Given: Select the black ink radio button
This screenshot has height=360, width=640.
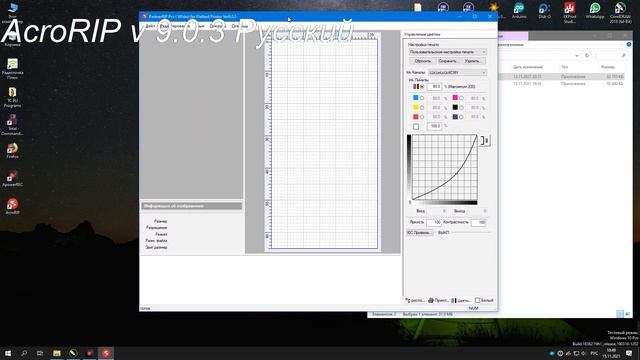Looking at the screenshot, I should pos(461,108).
